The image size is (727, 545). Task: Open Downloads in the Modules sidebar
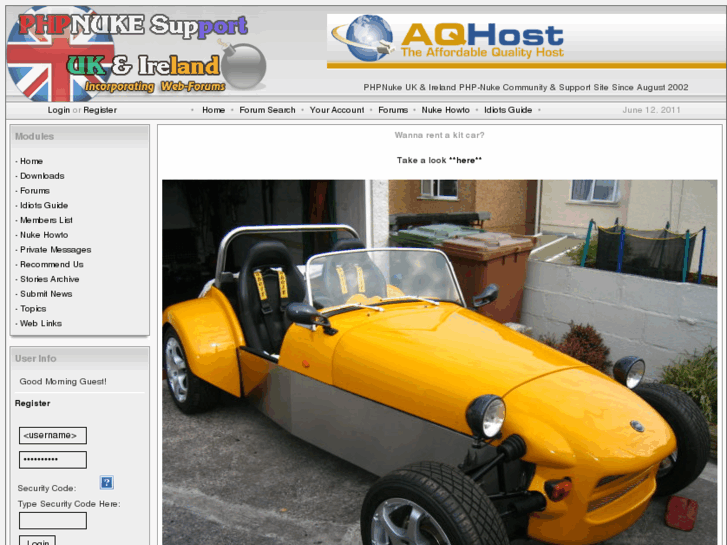tap(42, 176)
